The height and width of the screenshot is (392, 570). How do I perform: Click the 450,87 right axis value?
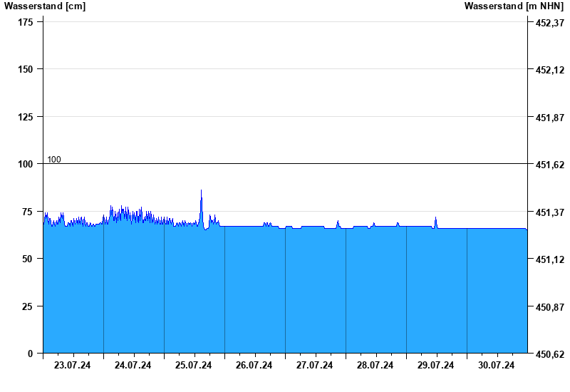[550, 307]
